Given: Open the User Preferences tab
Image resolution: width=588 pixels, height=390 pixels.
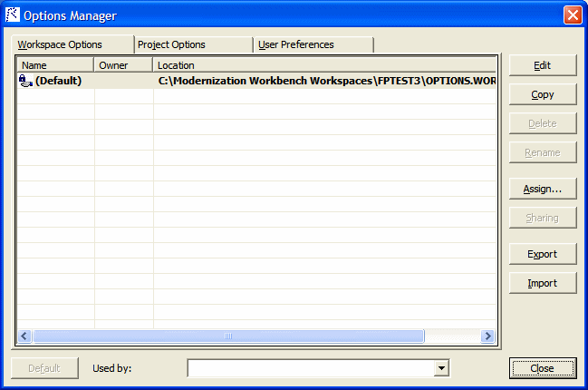Looking at the screenshot, I should [x=313, y=44].
